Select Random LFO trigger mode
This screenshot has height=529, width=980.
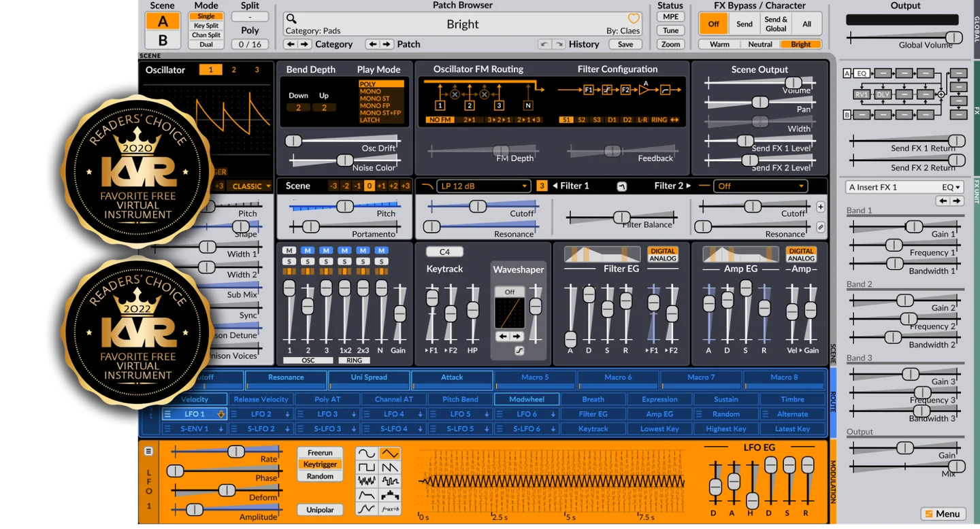pyautogui.click(x=320, y=476)
